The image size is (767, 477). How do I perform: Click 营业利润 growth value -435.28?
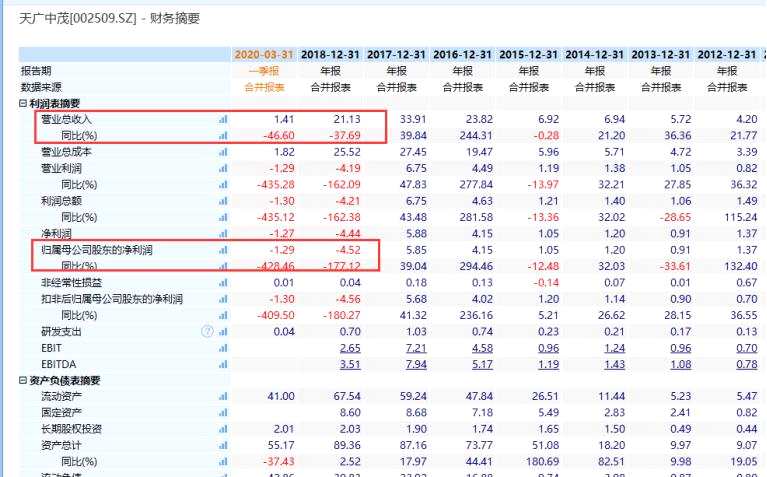tap(275, 184)
